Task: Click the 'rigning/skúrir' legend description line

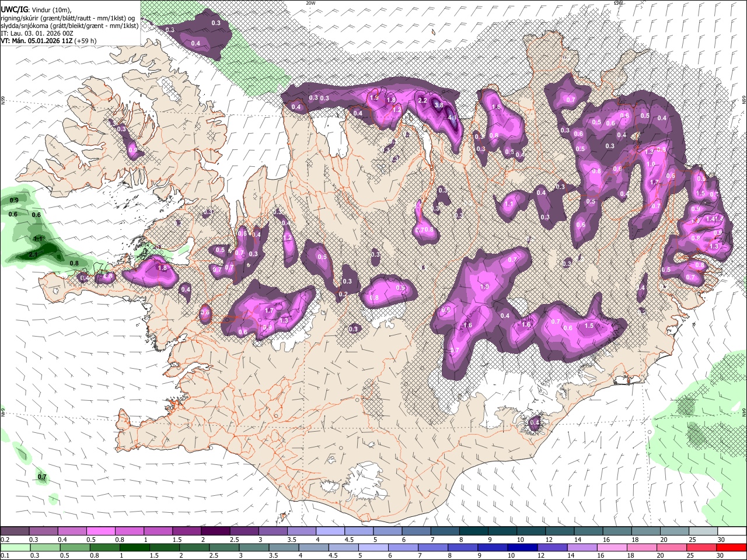Action: point(68,18)
